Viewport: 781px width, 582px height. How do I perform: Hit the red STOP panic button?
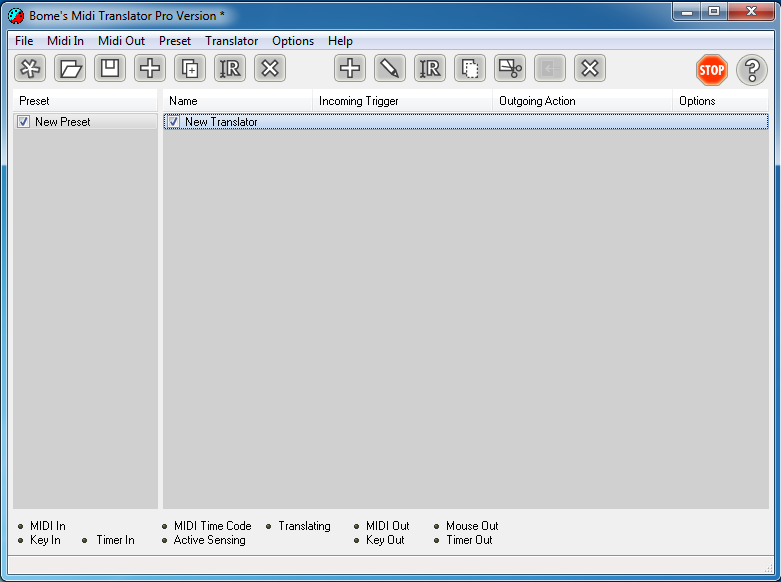click(x=711, y=70)
